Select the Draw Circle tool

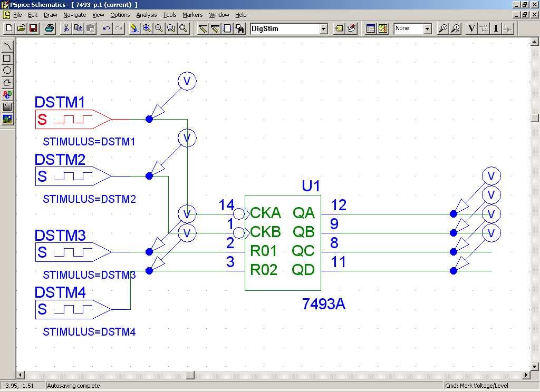[x=7, y=71]
